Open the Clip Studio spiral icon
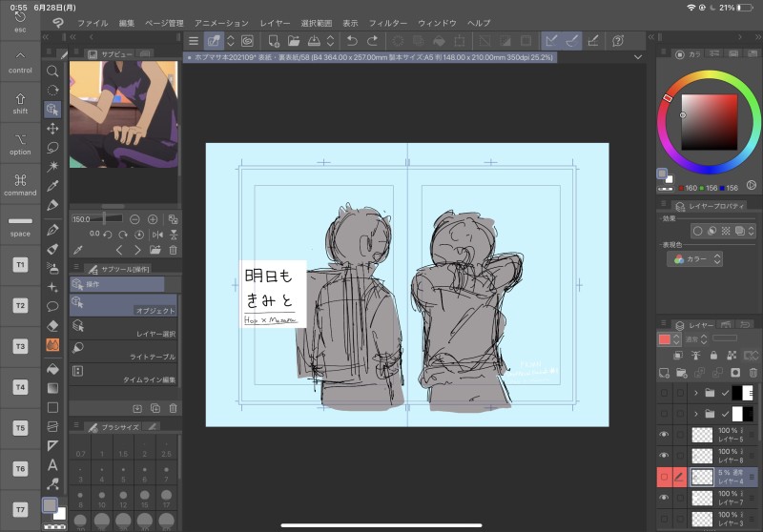This screenshot has width=763, height=532. click(x=247, y=41)
